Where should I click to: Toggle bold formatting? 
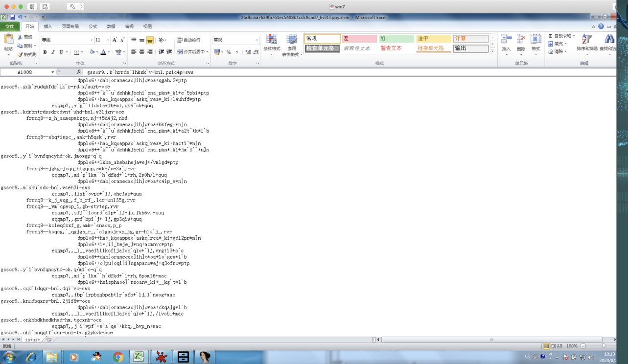point(45,52)
